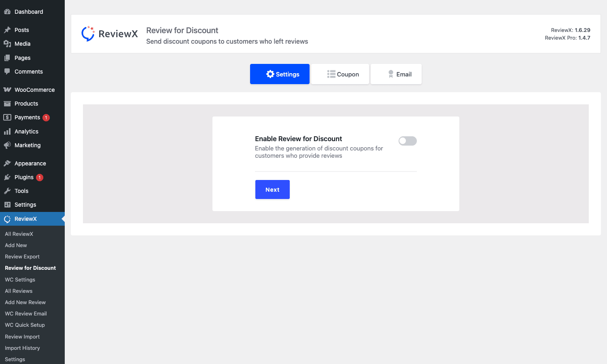The height and width of the screenshot is (364, 607).
Task: Switch to the Email tab
Action: click(396, 74)
